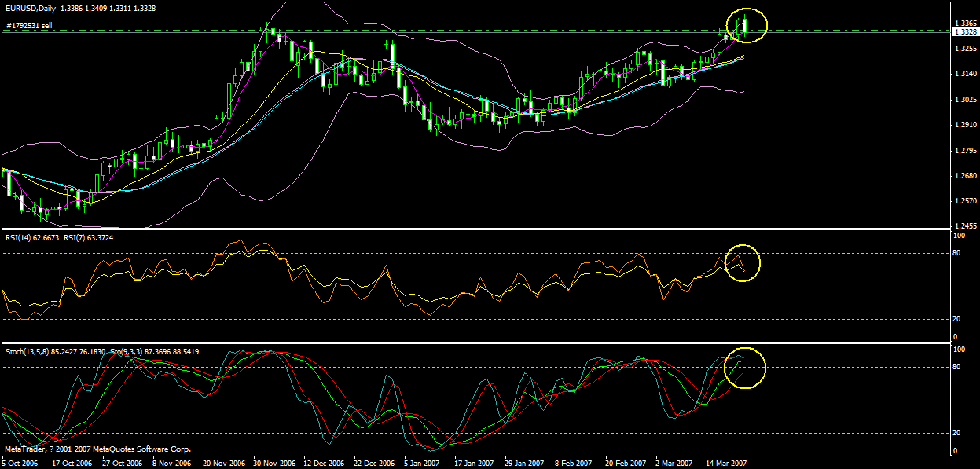980x469 pixels.
Task: Click the RSI panel's 80 level label
Action: click(x=957, y=253)
